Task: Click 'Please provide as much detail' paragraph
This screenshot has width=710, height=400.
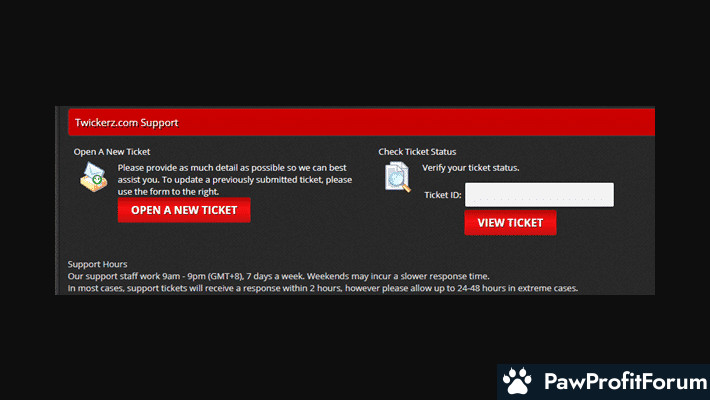Action: (x=235, y=167)
